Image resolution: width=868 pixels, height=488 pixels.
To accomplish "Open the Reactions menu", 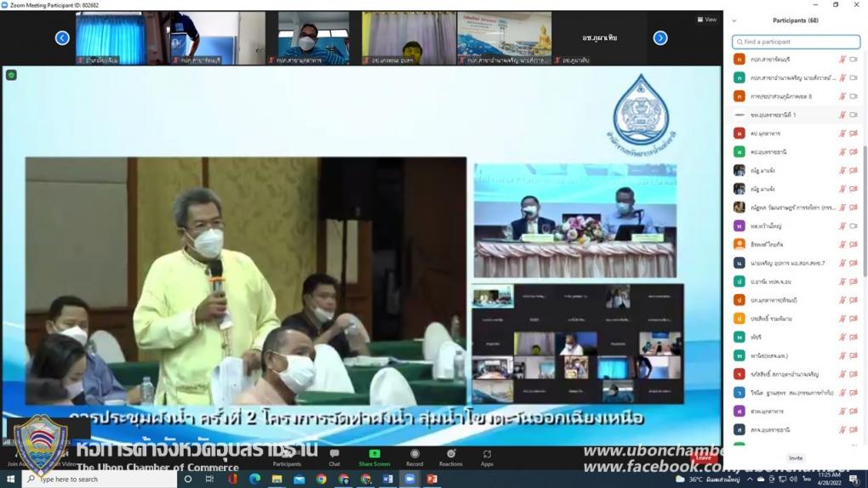I will (451, 457).
